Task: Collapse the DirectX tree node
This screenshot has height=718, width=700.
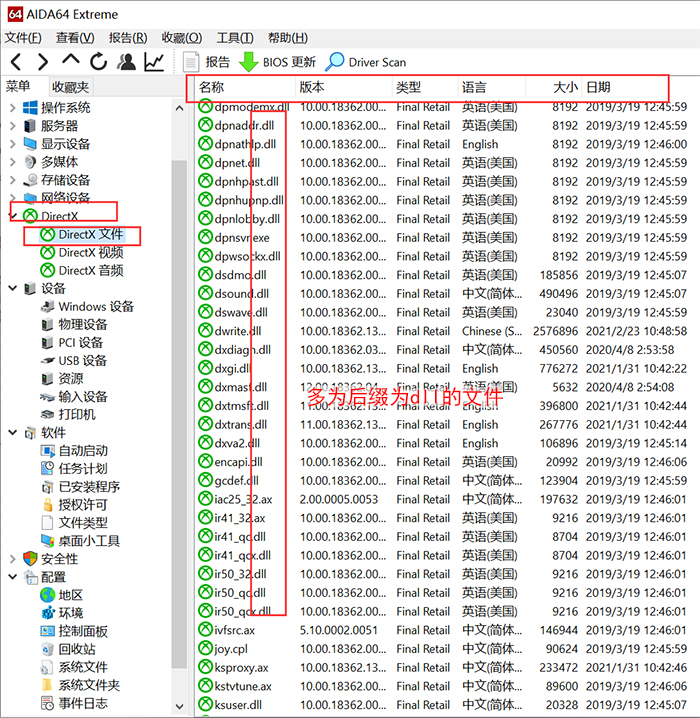Action: point(12,216)
